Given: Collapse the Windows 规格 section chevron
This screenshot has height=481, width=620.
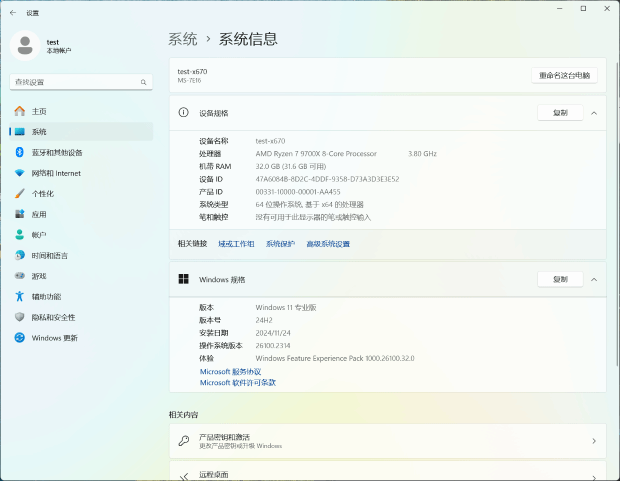Looking at the screenshot, I should pyautogui.click(x=594, y=280).
